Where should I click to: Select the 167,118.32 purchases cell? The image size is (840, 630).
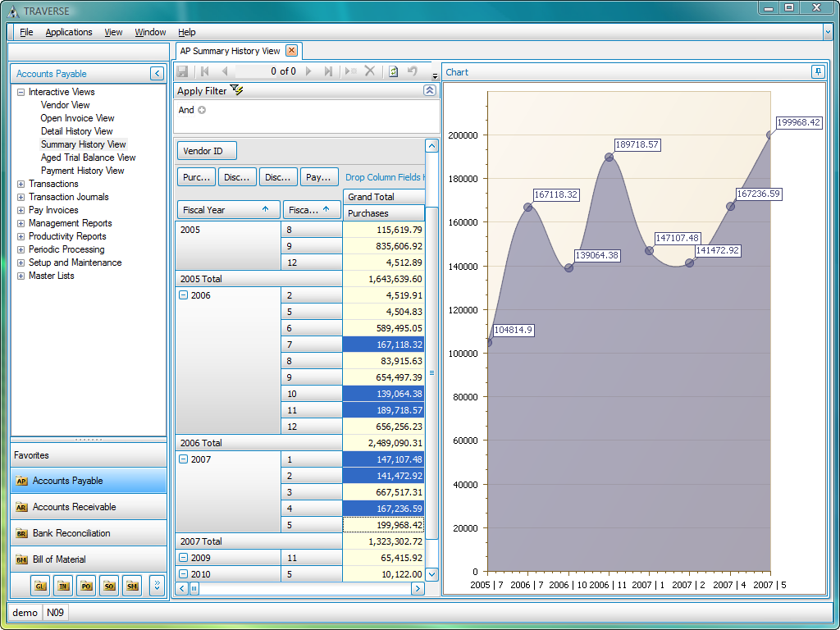(384, 345)
